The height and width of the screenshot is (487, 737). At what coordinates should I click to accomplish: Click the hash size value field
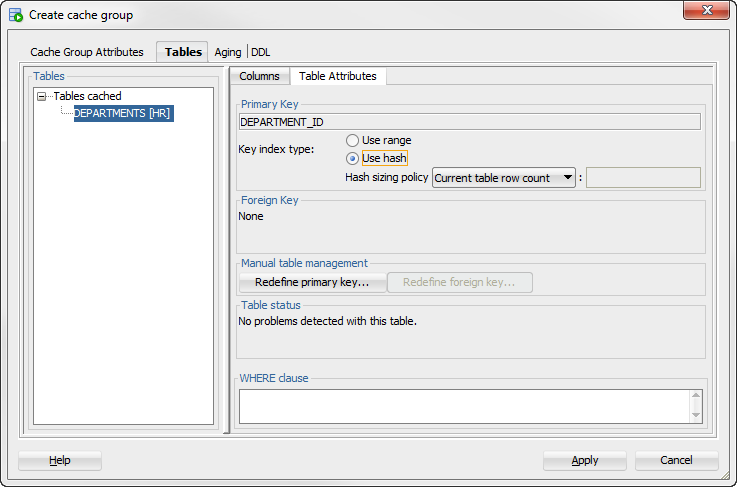(643, 178)
